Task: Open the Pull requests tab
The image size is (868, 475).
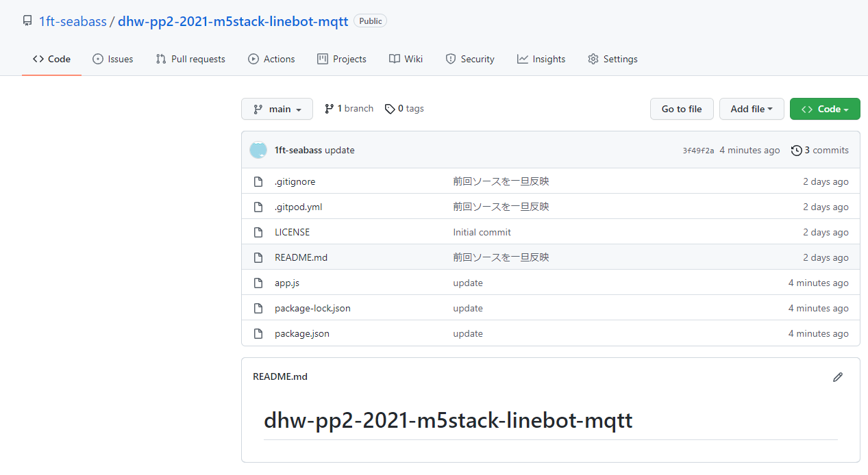Action: (x=190, y=59)
